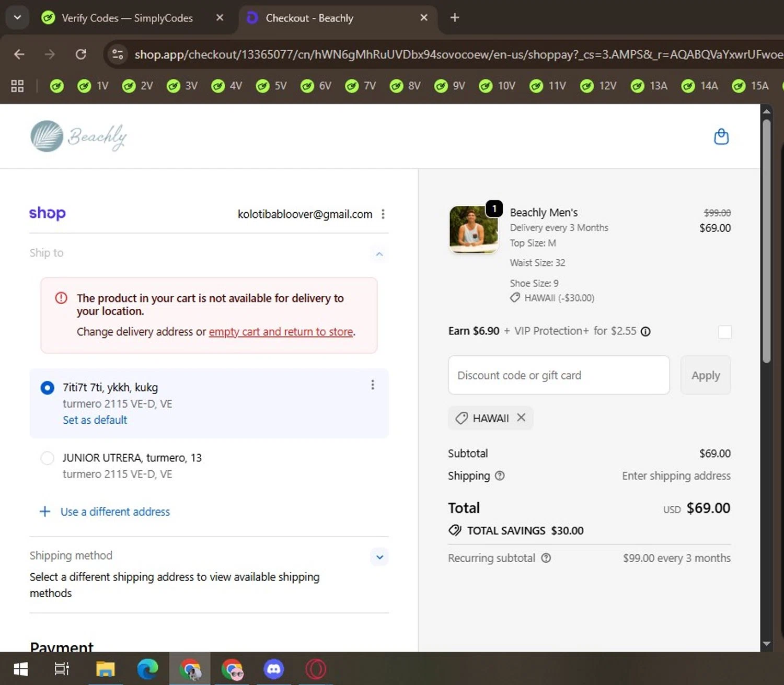Click empty cart and return to store link
The image size is (784, 685).
(x=281, y=332)
